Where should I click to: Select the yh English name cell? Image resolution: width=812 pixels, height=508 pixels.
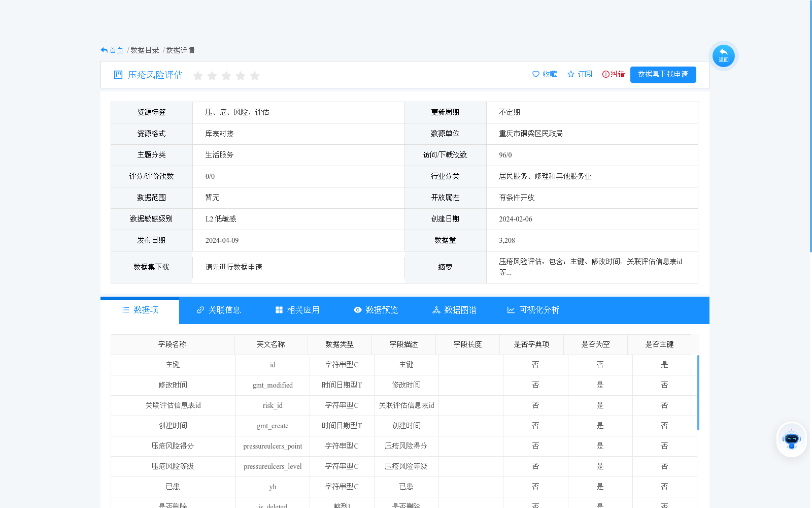(273, 487)
